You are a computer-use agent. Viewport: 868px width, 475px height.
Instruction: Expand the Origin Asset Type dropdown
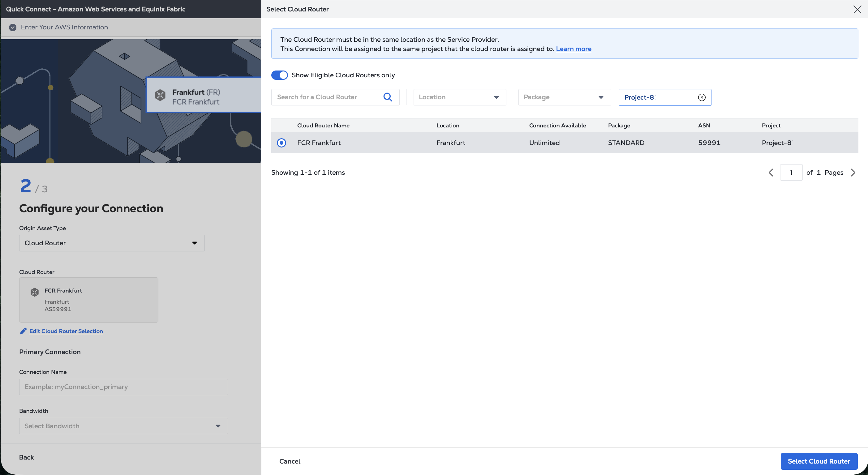pos(112,243)
